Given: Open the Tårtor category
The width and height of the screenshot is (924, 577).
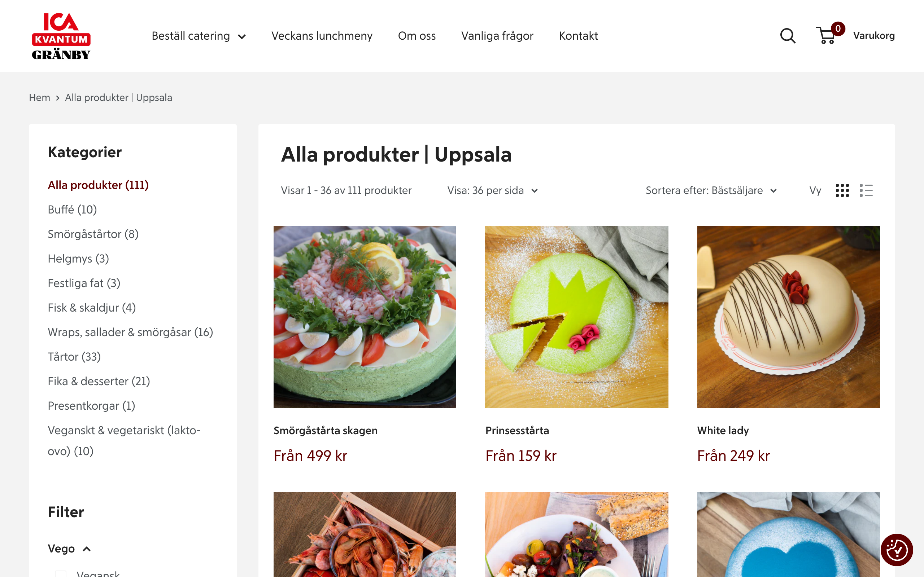Looking at the screenshot, I should click(74, 356).
